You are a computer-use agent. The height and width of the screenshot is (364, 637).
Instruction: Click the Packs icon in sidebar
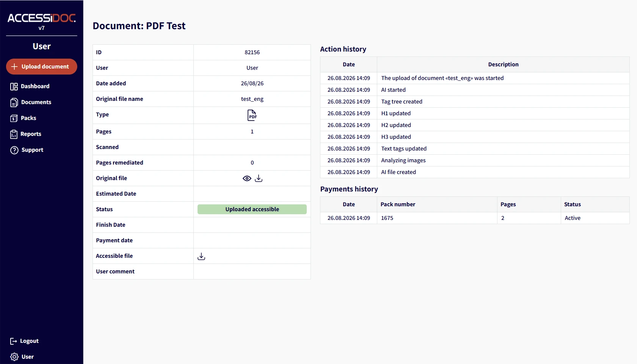click(14, 118)
